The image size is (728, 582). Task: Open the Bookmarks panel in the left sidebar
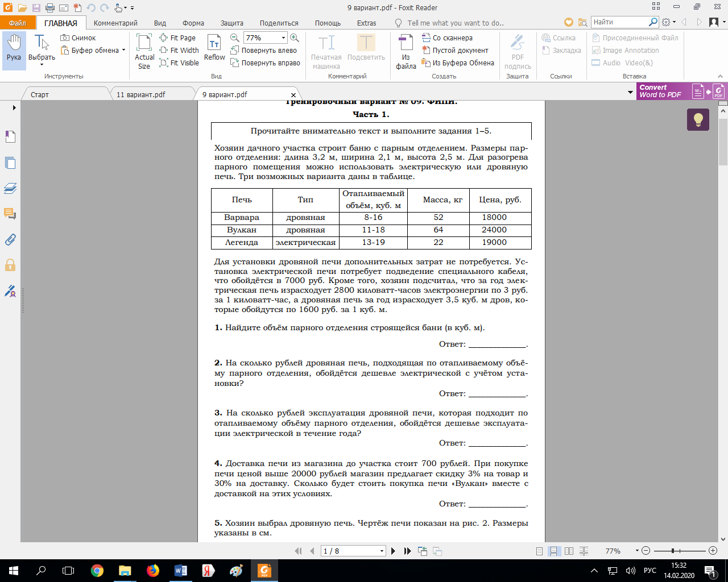coord(10,137)
